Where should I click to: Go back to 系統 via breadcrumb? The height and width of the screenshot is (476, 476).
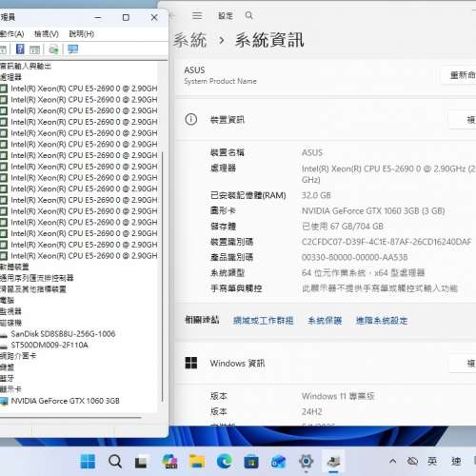tap(189, 40)
